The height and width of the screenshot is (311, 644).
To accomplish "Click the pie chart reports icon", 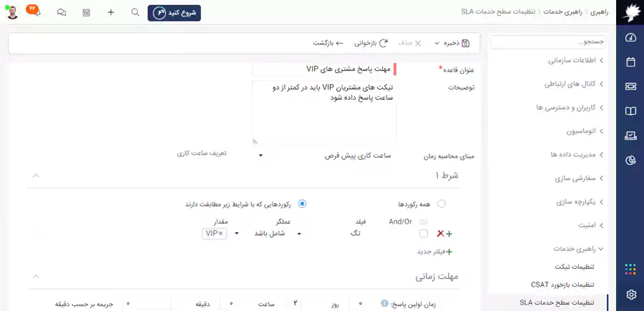I will click(630, 160).
